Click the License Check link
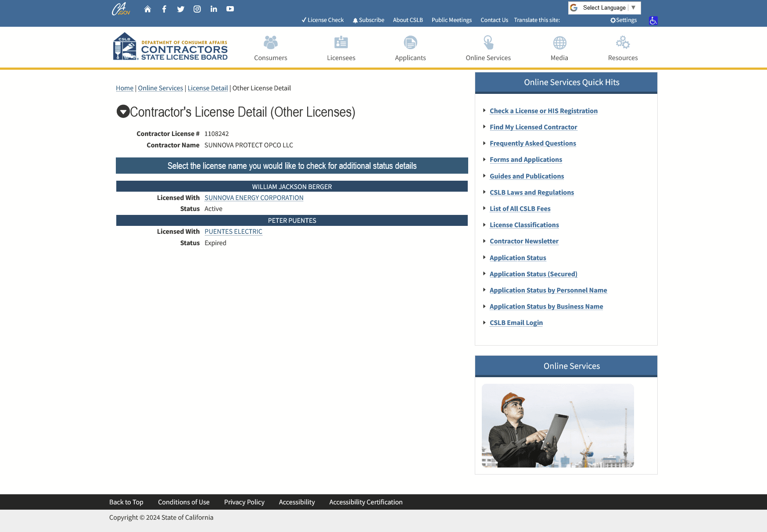 (323, 20)
